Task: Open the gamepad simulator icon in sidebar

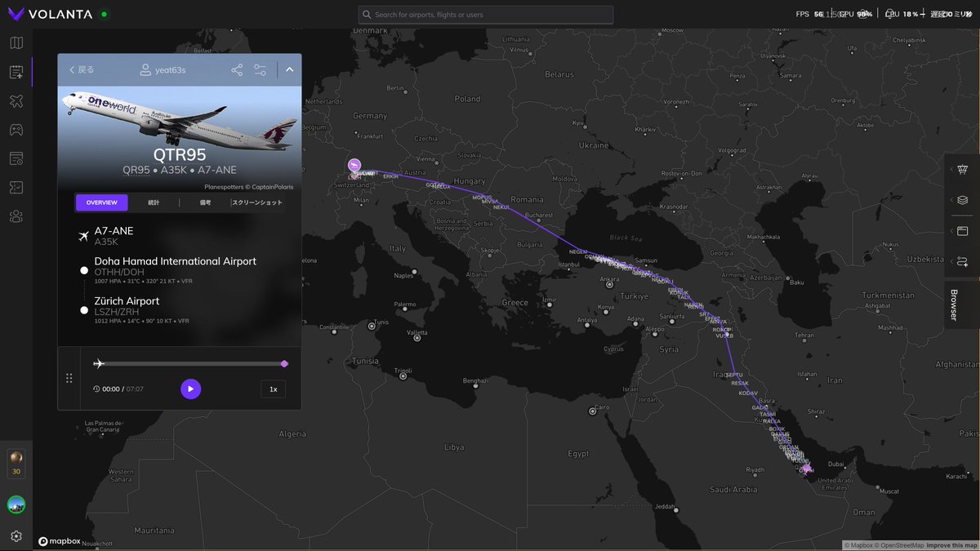Action: pyautogui.click(x=16, y=130)
